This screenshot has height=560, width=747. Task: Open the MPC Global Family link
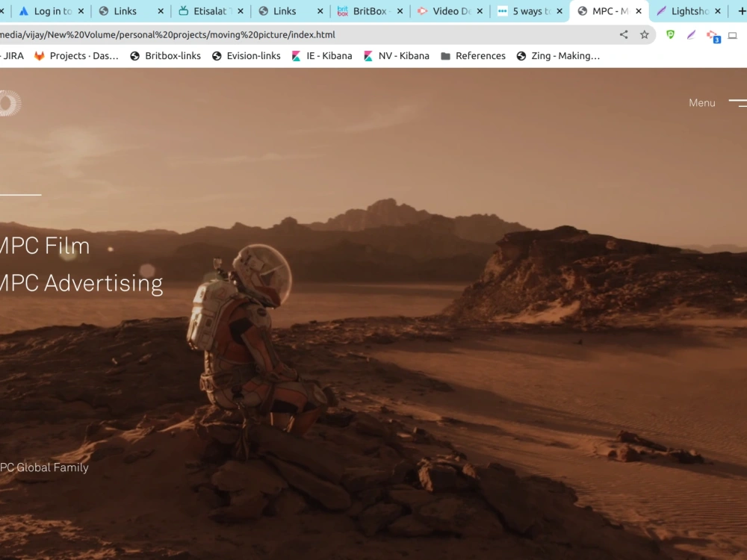point(44,467)
